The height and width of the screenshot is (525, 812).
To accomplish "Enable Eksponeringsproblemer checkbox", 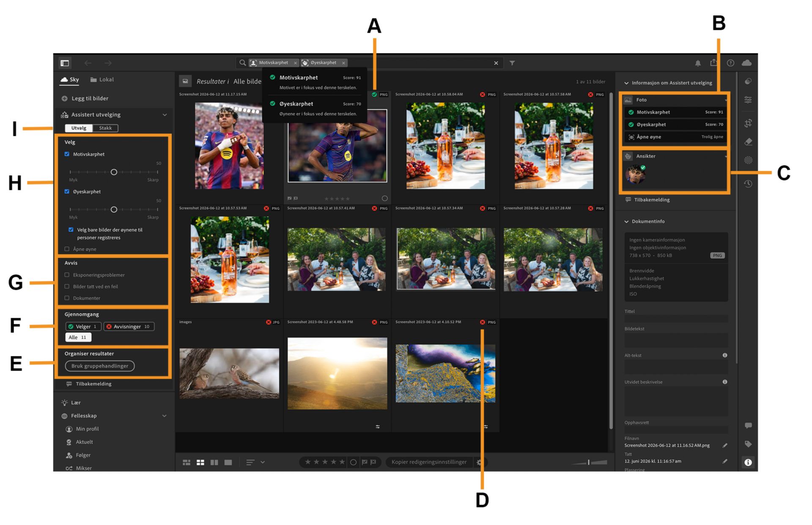I will tap(67, 275).
